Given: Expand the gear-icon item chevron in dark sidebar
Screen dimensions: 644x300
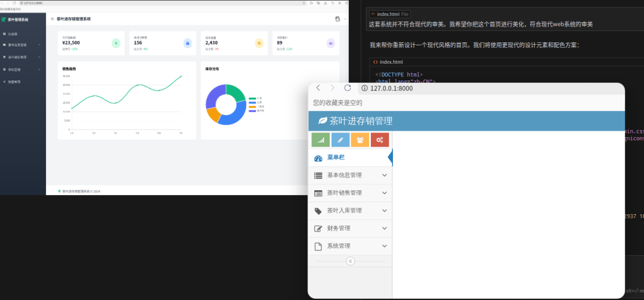Looking at the screenshot, I should (39, 69).
